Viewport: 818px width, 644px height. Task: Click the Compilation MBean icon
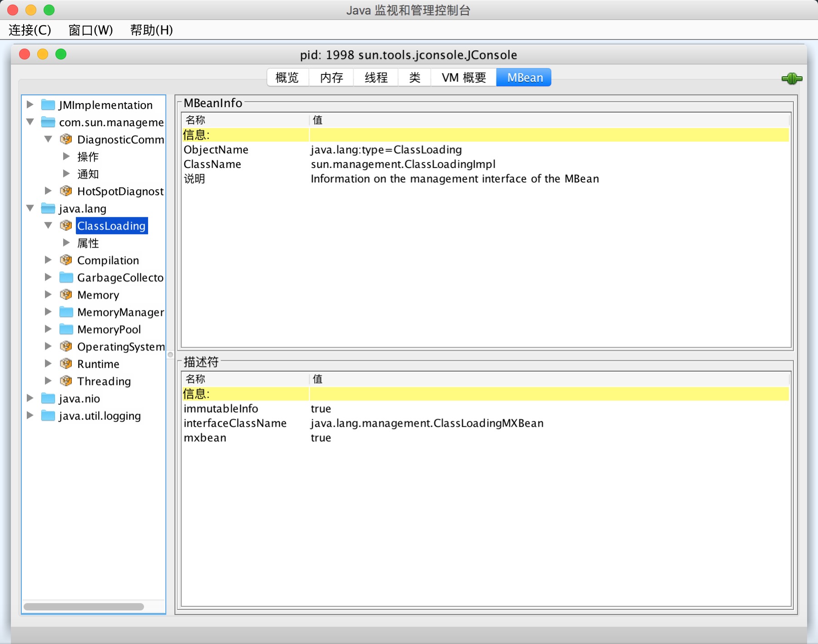click(x=66, y=260)
